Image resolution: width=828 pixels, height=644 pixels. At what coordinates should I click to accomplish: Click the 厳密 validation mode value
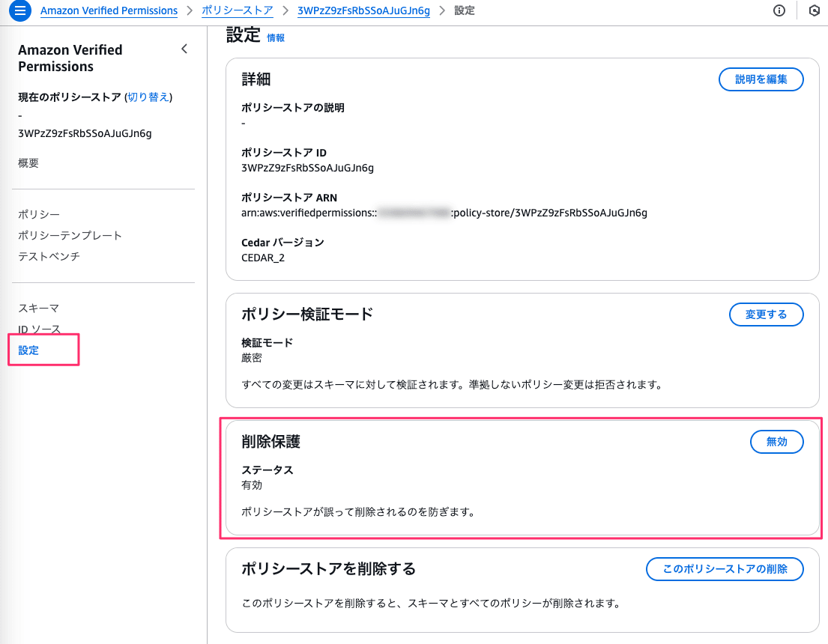point(251,358)
